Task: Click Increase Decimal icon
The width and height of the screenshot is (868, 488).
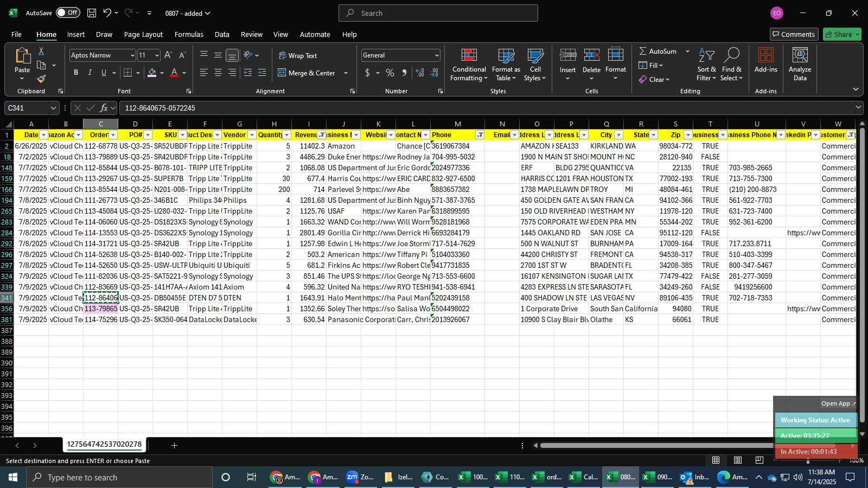Action: point(420,73)
